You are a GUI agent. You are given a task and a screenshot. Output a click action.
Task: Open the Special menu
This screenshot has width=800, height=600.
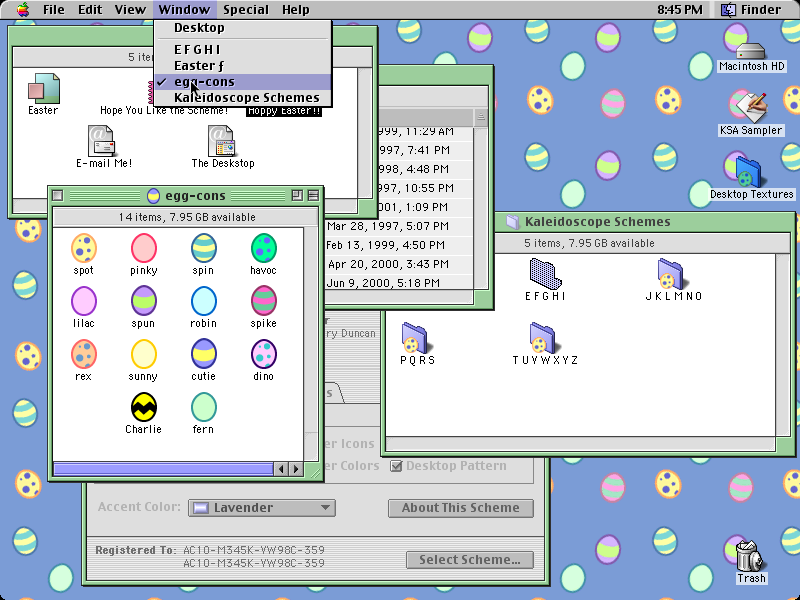pos(248,10)
